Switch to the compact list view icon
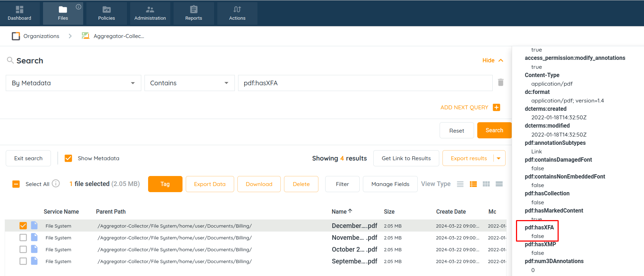The width and height of the screenshot is (644, 276). pos(460,184)
